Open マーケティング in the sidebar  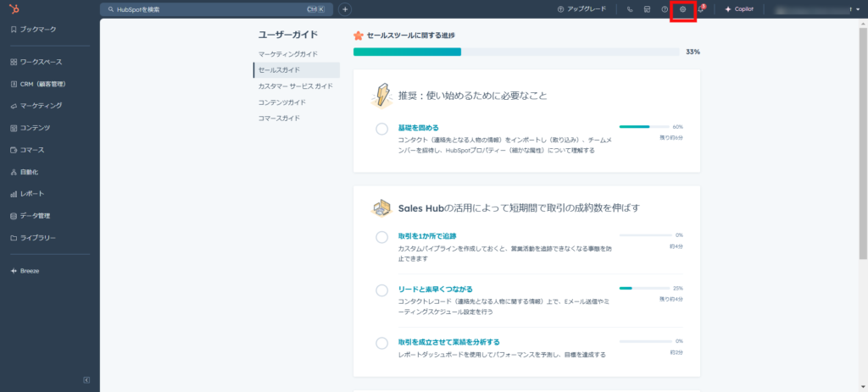[36, 106]
